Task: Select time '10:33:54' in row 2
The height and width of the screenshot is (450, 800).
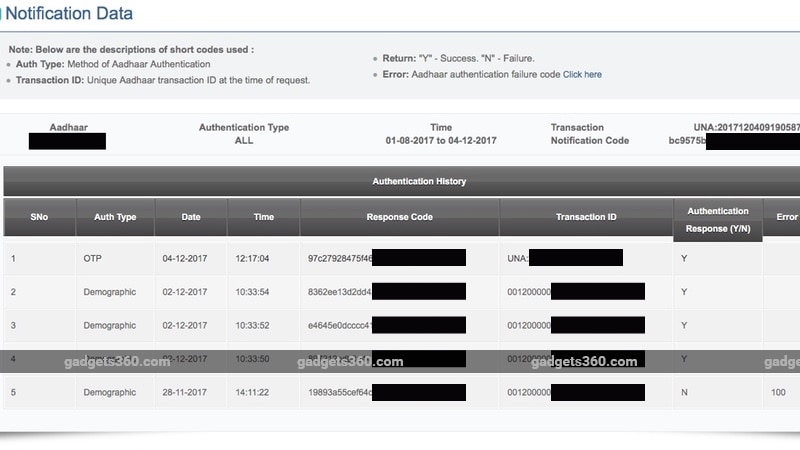Action: click(x=252, y=292)
